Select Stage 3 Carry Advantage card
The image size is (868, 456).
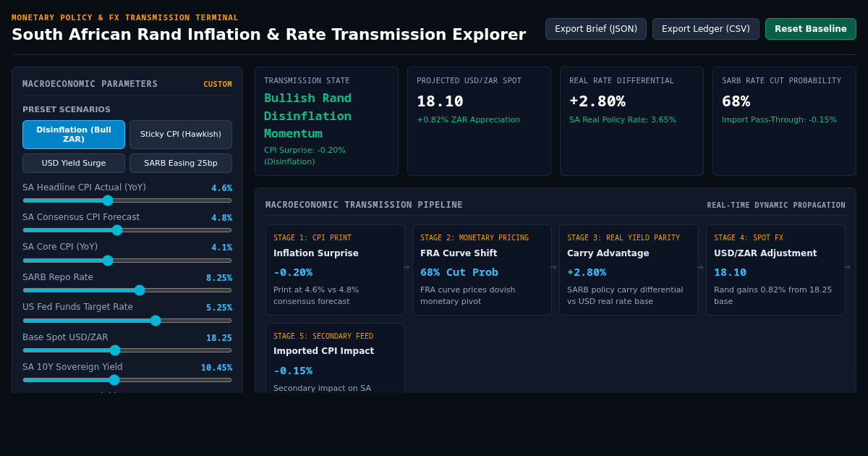629,270
